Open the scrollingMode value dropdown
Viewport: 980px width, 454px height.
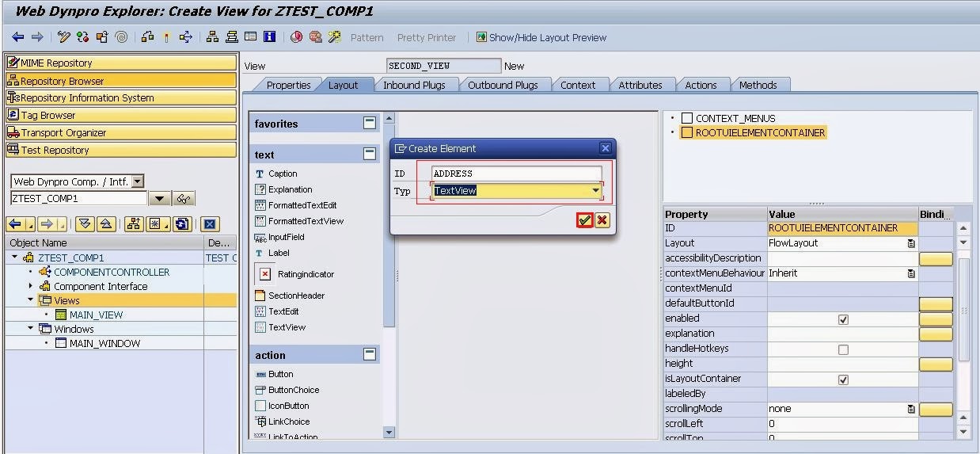pos(911,410)
